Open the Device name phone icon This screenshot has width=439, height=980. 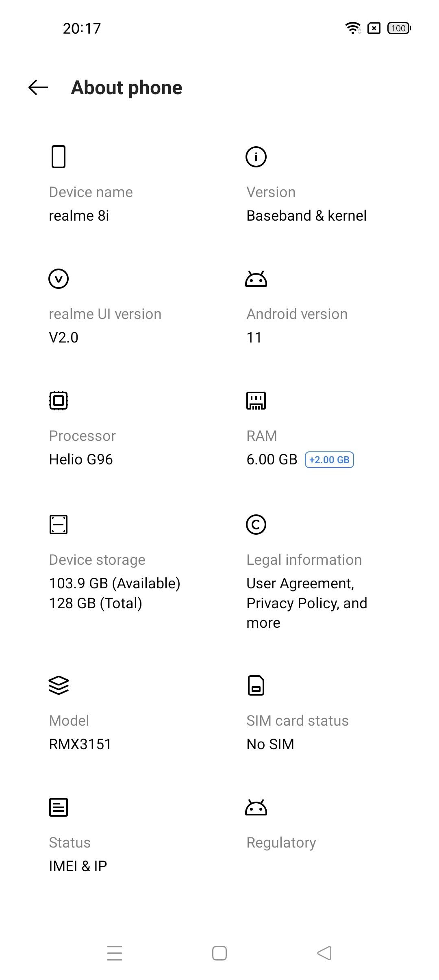[59, 156]
